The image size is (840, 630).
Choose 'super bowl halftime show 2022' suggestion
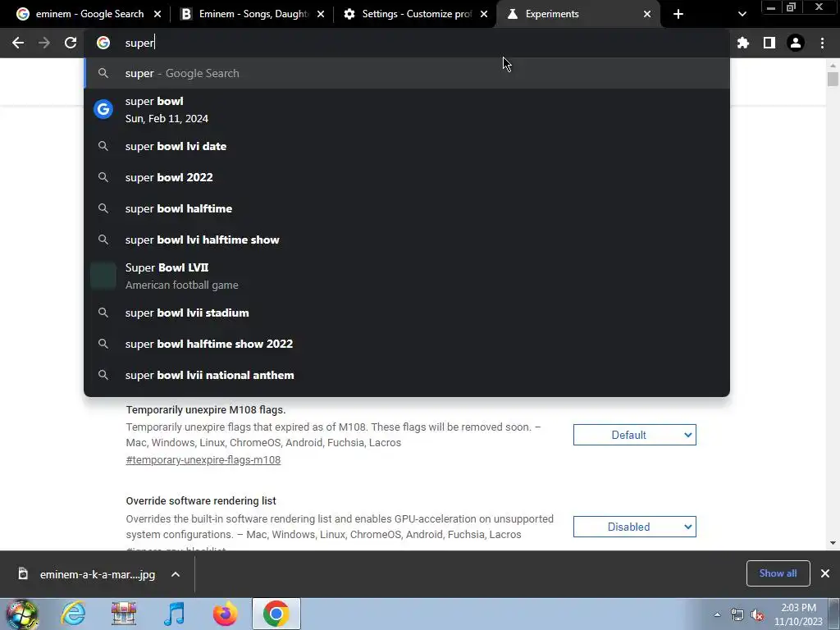[x=407, y=344]
